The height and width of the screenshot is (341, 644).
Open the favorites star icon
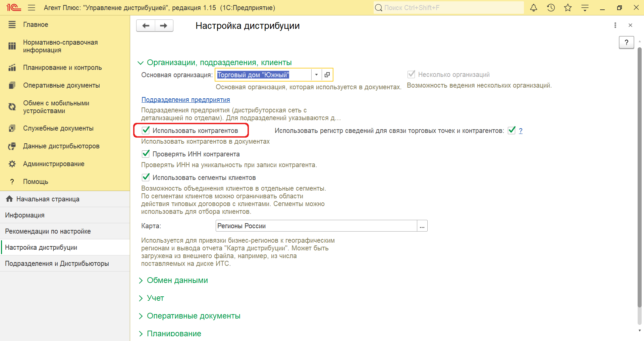coord(568,7)
